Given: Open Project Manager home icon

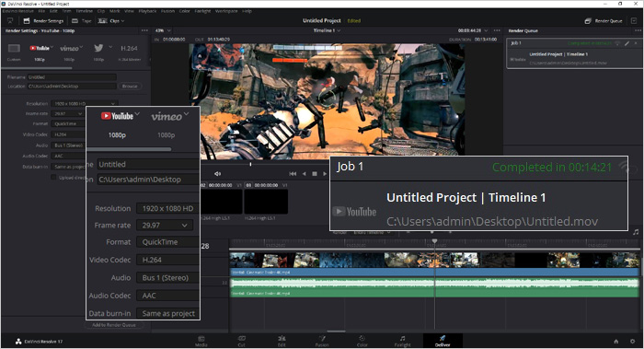Looking at the screenshot, I should (616, 342).
